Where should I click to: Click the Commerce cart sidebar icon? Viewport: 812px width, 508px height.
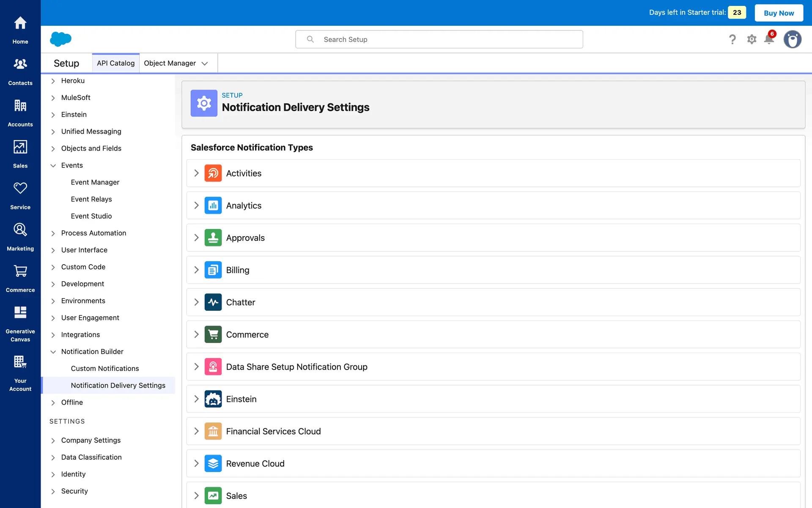coord(20,278)
